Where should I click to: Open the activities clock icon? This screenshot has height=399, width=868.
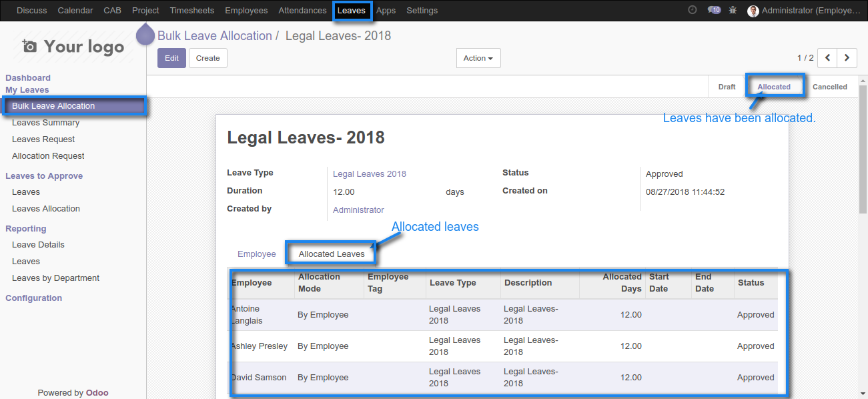pos(693,10)
